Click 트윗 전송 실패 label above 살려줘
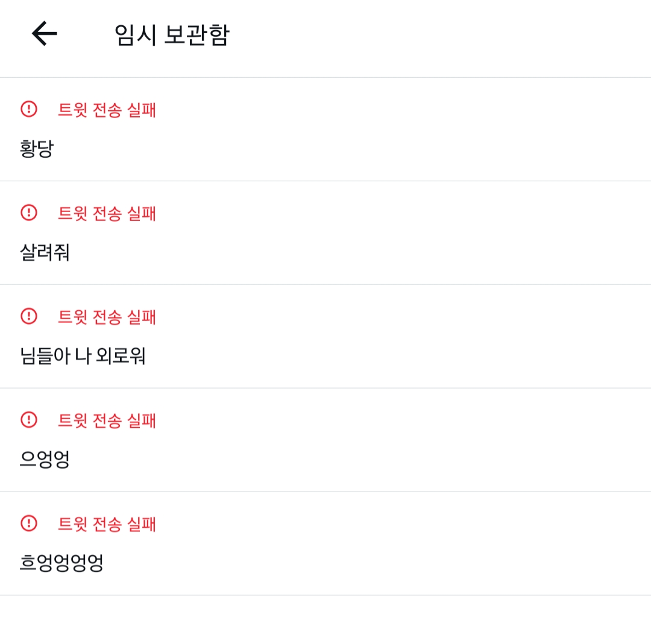651x644 pixels. pos(107,213)
